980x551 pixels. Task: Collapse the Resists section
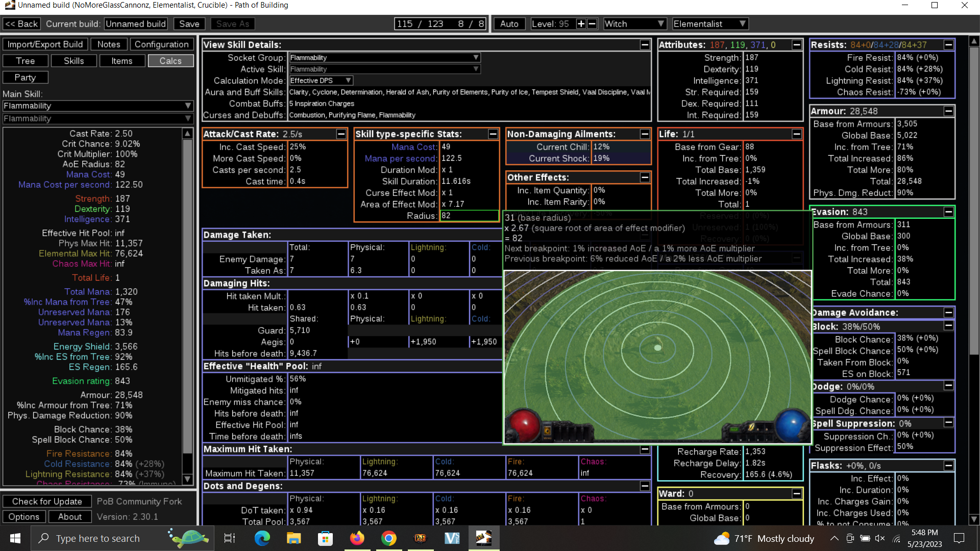tap(948, 45)
